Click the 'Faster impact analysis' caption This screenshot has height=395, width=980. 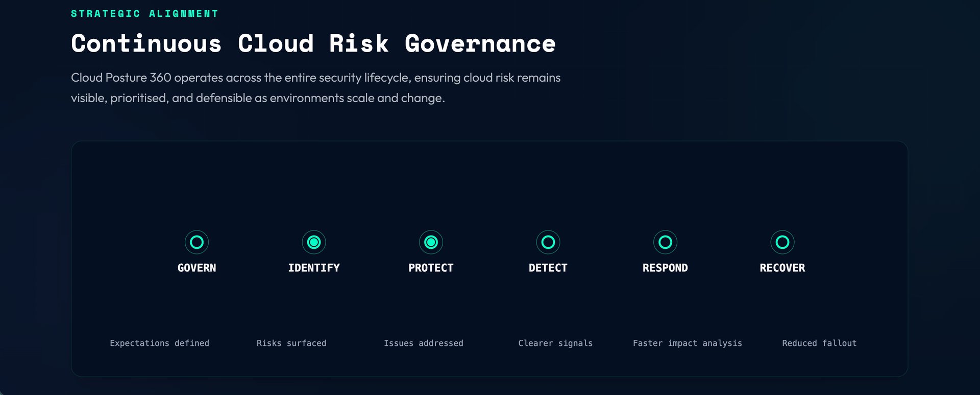pyautogui.click(x=688, y=343)
